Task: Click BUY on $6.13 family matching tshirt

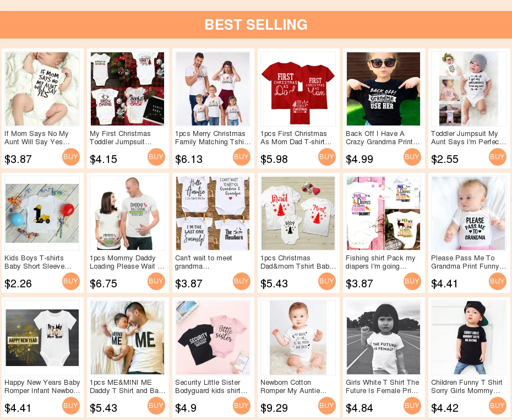Action: point(242,157)
